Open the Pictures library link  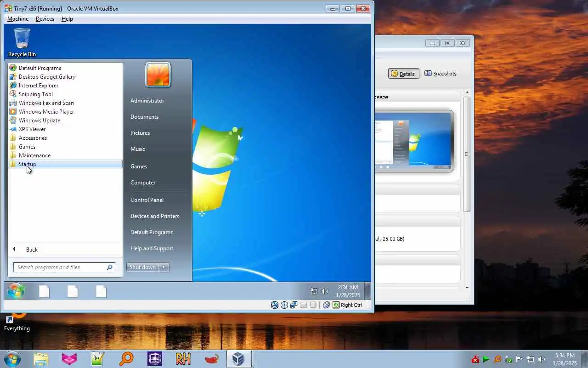point(140,133)
